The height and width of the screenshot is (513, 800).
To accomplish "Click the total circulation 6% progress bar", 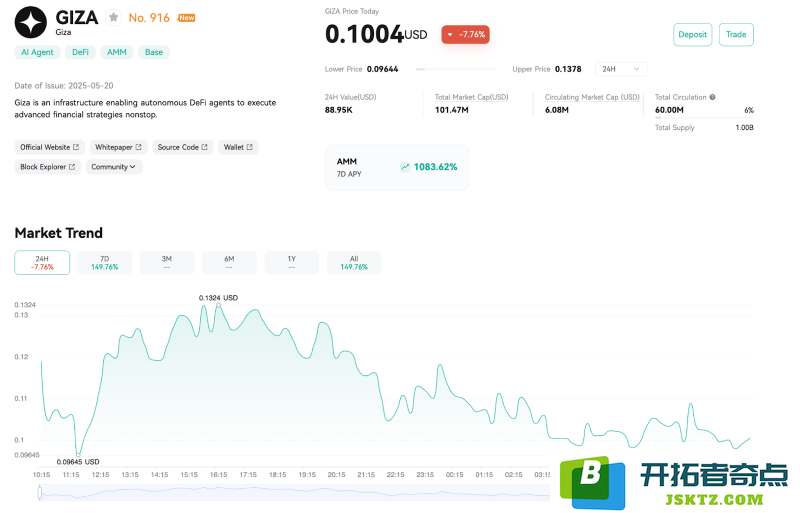I will [x=704, y=118].
